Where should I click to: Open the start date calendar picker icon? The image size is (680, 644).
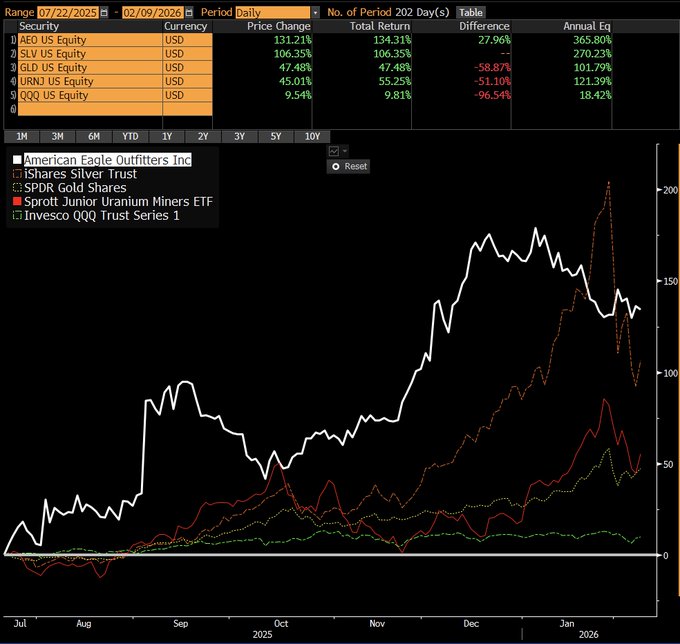point(105,11)
